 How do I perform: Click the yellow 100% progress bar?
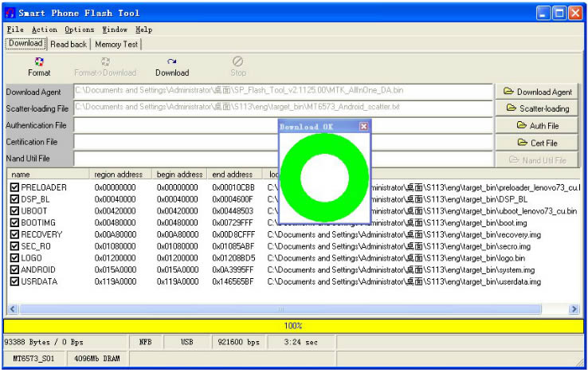[x=292, y=326]
